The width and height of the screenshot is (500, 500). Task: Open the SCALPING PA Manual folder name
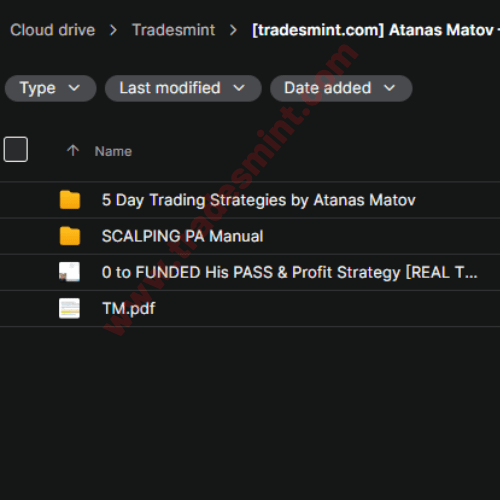(182, 236)
